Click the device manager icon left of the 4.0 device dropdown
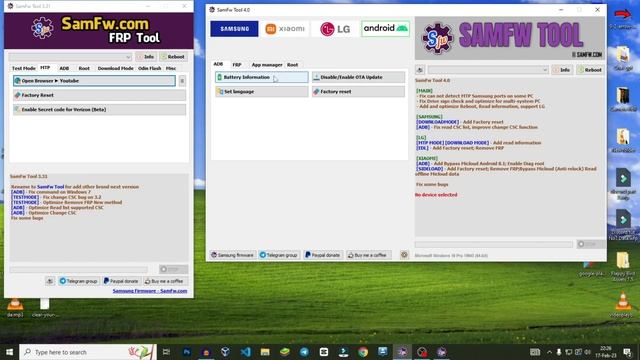Image resolution: width=640 pixels, height=360 pixels. 420,70
